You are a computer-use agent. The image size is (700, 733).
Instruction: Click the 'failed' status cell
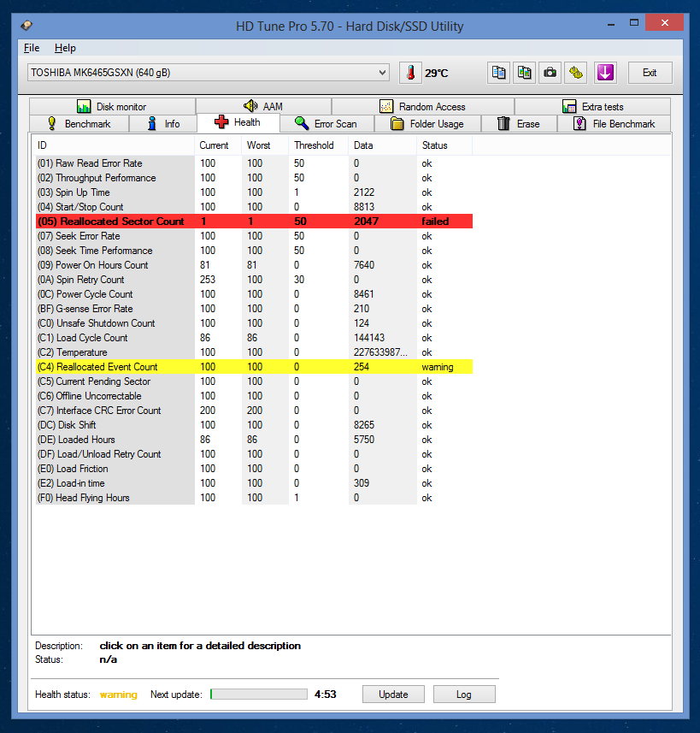pos(435,222)
